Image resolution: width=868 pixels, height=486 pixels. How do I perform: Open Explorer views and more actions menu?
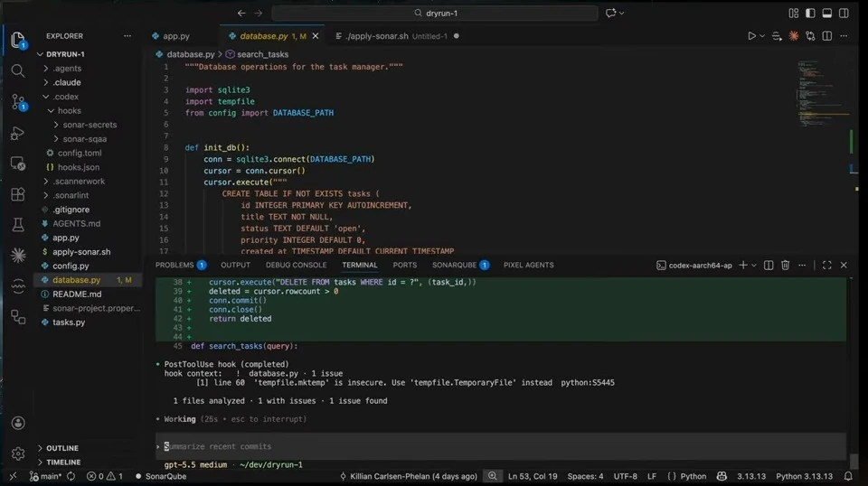tap(127, 36)
